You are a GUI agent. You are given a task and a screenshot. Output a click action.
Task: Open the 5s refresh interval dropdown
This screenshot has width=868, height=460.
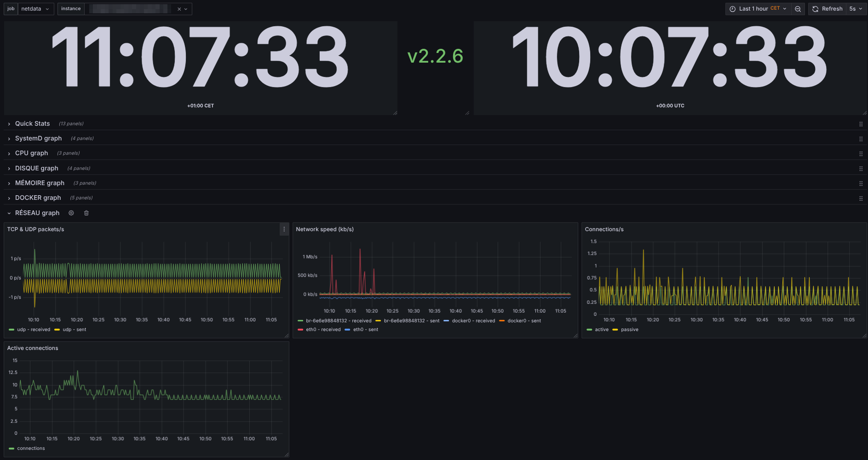tap(856, 9)
